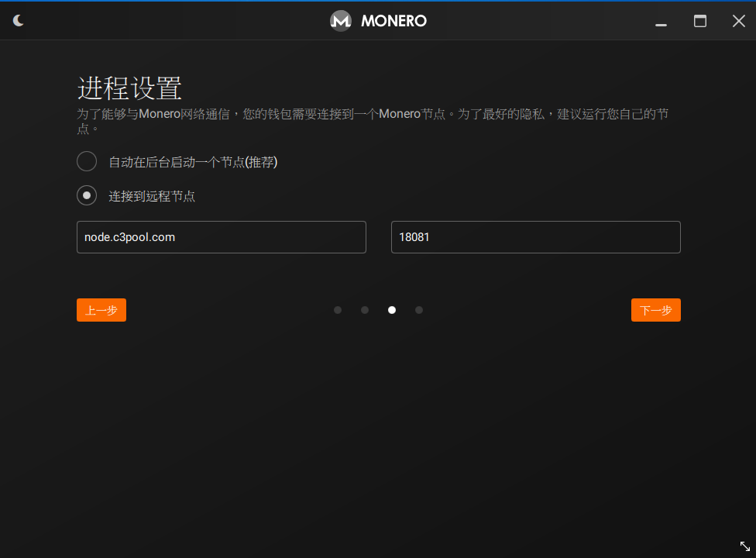This screenshot has width=756, height=558.
Task: Click the Monero logo in the title bar
Action: 340,21
